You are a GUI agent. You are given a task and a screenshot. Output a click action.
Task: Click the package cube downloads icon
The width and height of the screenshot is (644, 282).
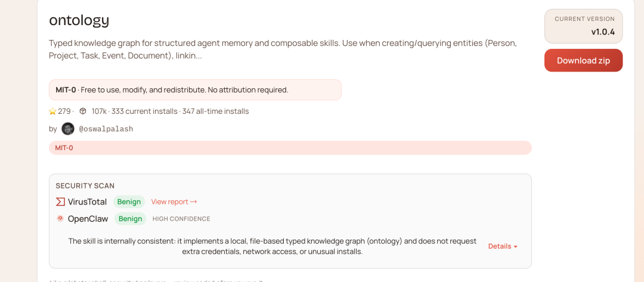pyautogui.click(x=83, y=111)
